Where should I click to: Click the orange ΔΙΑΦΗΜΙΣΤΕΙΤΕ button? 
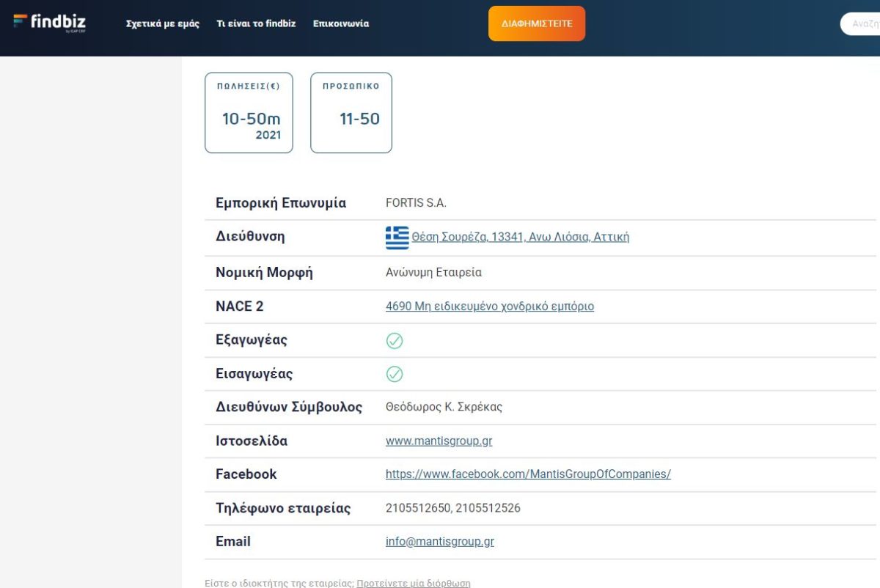click(537, 23)
